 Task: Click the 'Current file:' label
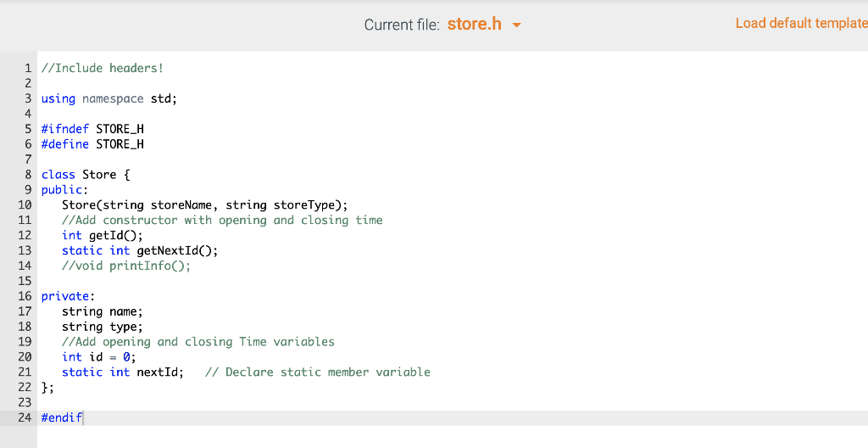pyautogui.click(x=402, y=25)
